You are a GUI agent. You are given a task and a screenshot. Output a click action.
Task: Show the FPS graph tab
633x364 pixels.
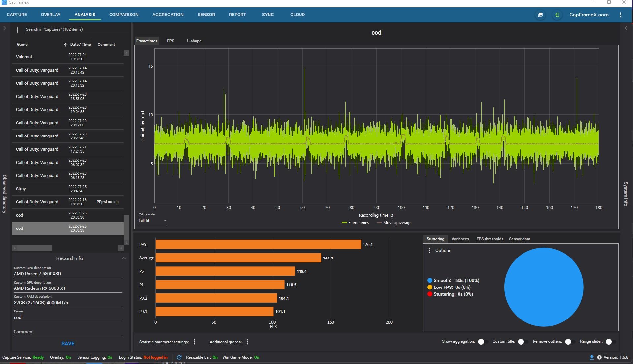(x=171, y=41)
